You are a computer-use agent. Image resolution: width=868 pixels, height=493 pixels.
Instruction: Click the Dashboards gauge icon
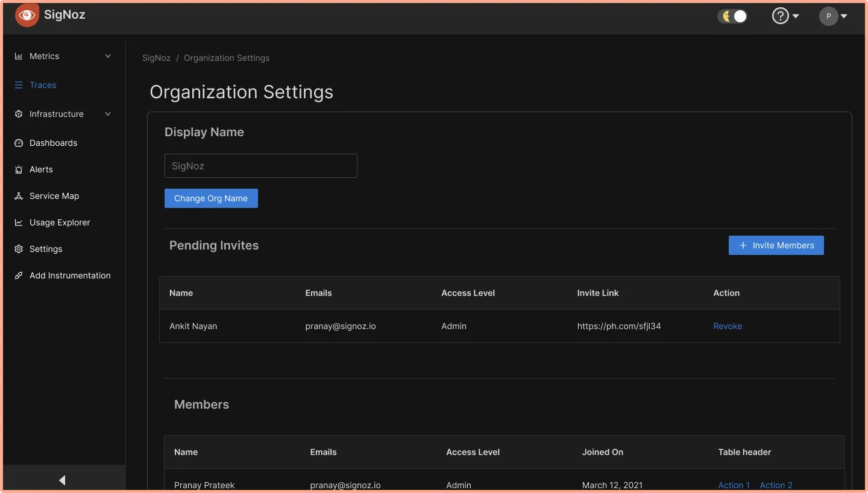(x=19, y=143)
